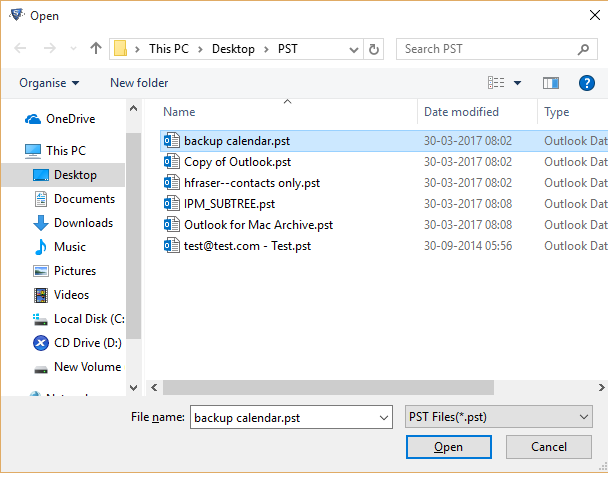Click the Forward navigation arrow
608x478 pixels.
pyautogui.click(x=49, y=48)
